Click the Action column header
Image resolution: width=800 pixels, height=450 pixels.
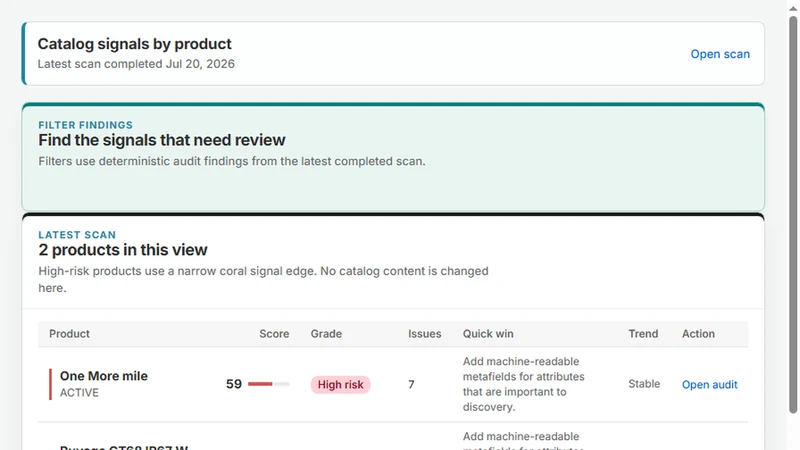tap(698, 334)
